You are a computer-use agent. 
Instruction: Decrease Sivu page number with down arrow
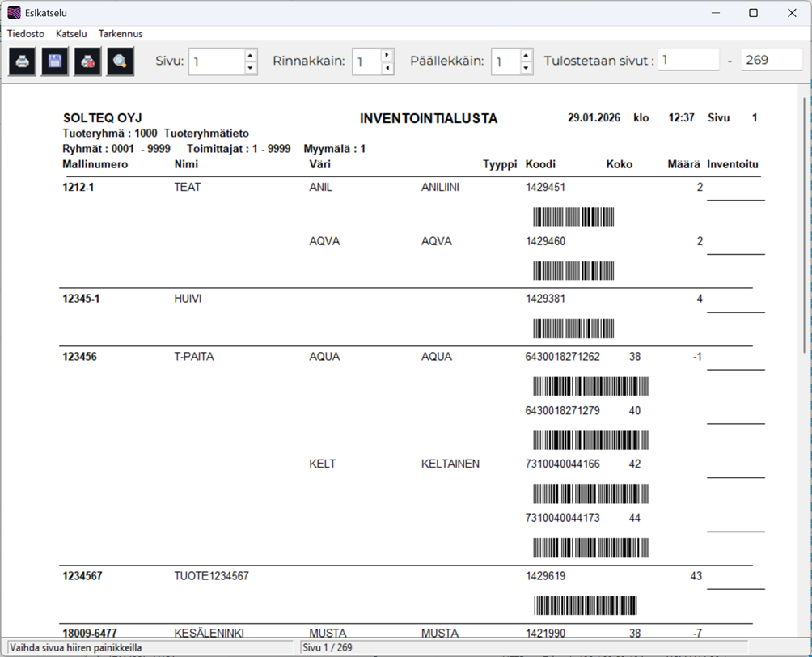(x=250, y=69)
